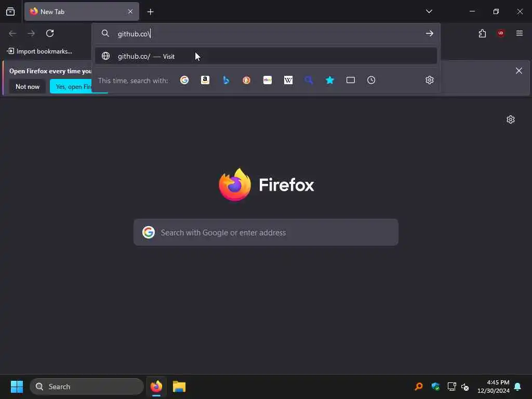Dismiss the Open Firefox notification bar

tap(519, 71)
